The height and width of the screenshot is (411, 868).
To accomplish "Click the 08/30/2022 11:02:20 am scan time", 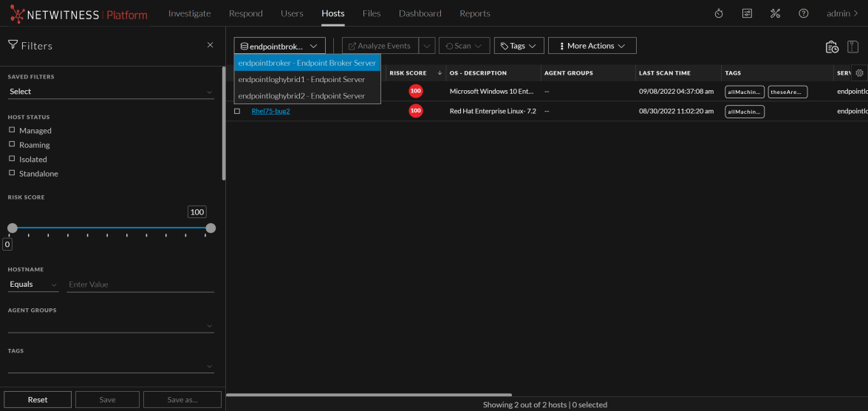I will coord(676,112).
